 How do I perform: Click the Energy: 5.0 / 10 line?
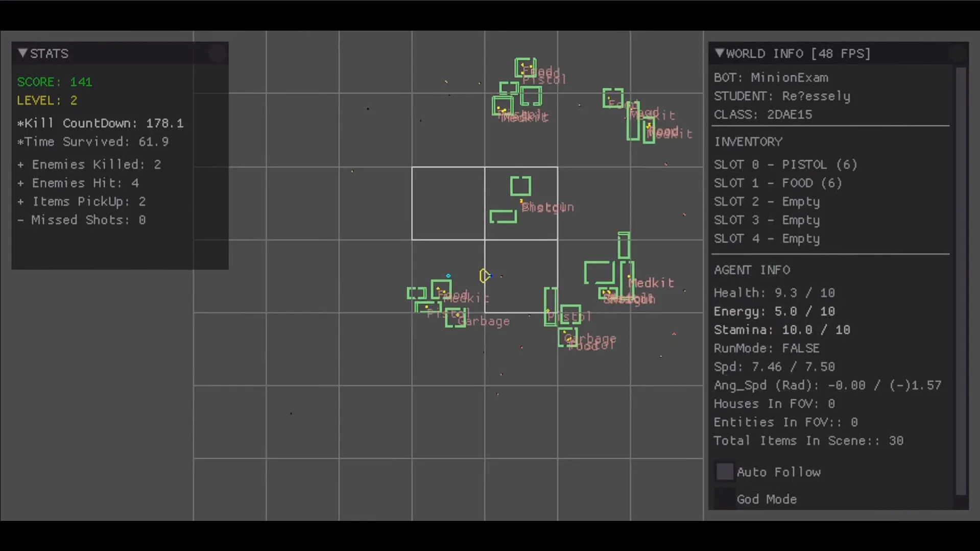[774, 311]
